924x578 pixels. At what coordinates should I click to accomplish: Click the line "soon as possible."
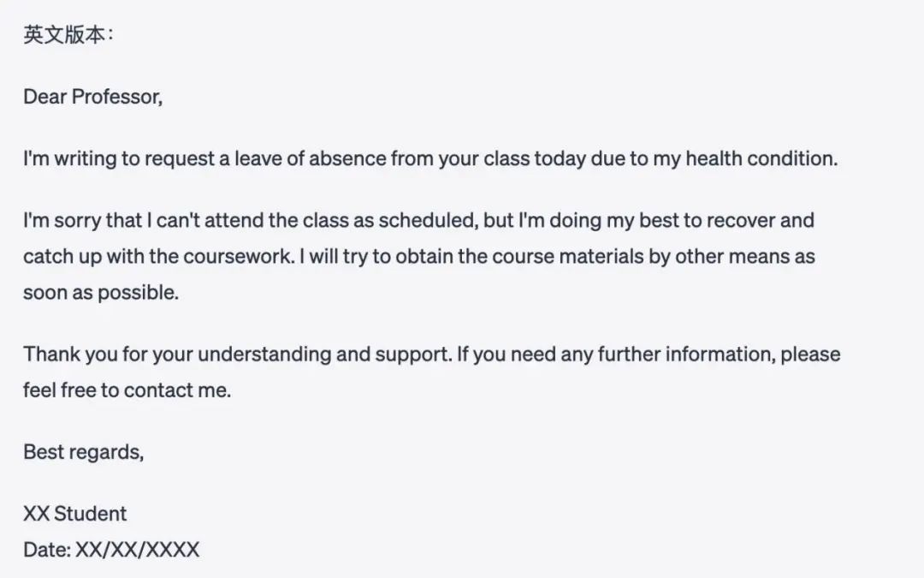point(101,292)
